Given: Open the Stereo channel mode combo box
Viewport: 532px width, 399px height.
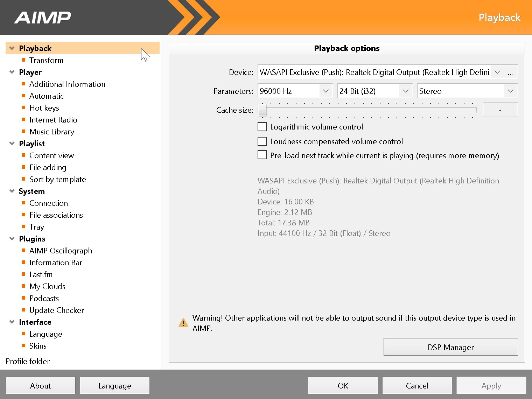Looking at the screenshot, I should coord(467,91).
